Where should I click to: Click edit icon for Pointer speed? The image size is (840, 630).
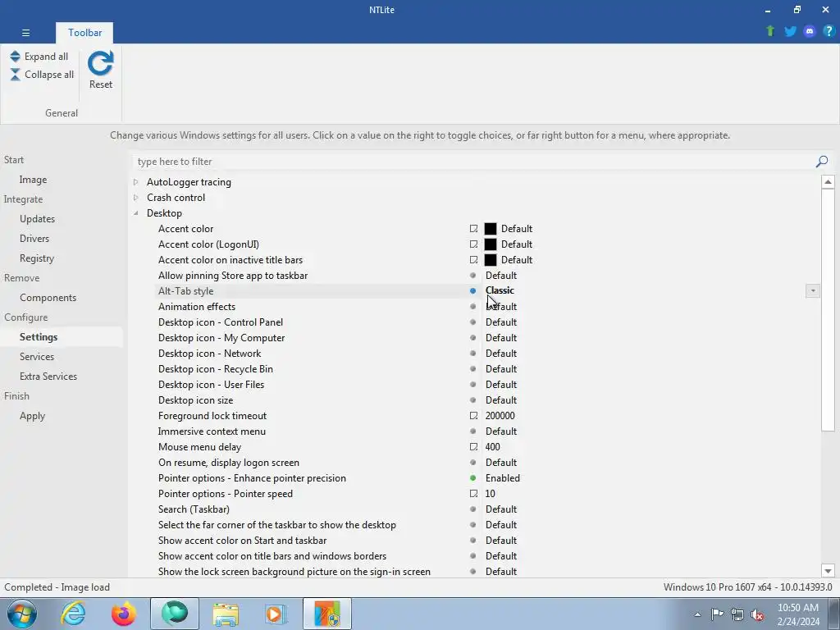(473, 493)
